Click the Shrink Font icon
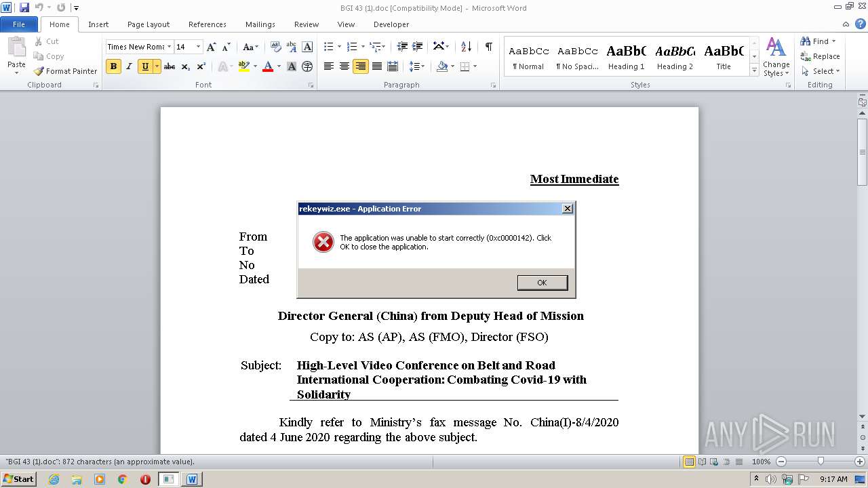This screenshot has width=868, height=488. pyautogui.click(x=226, y=47)
